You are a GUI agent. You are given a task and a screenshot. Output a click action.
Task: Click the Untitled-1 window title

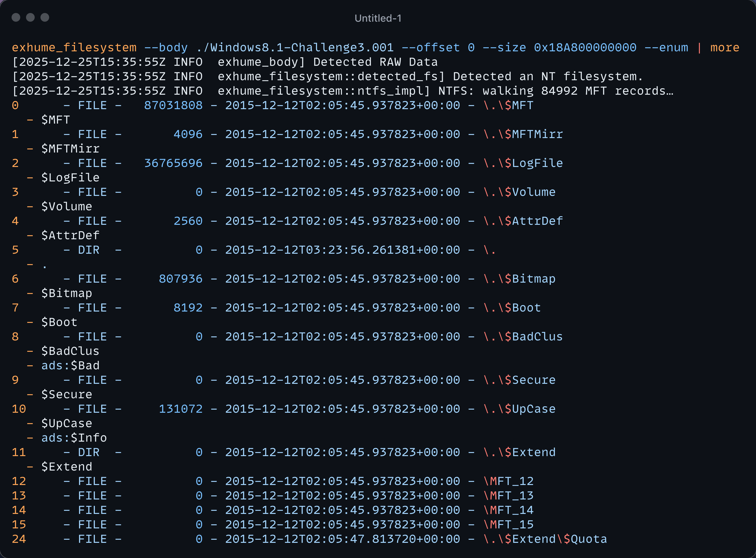pyautogui.click(x=378, y=18)
